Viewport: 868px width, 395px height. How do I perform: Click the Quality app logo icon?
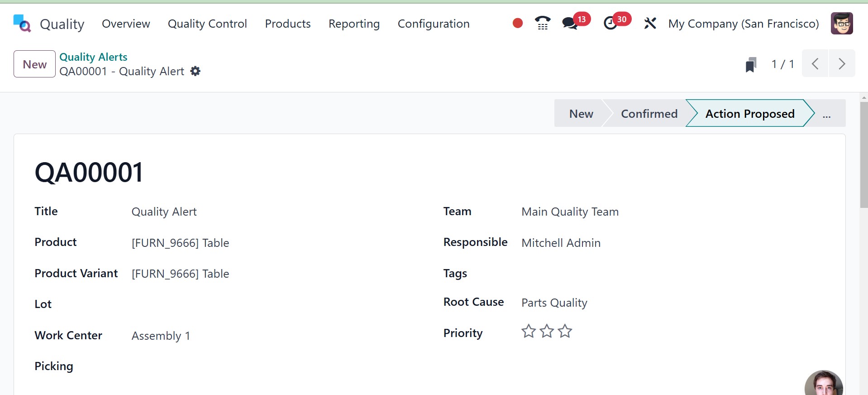22,24
